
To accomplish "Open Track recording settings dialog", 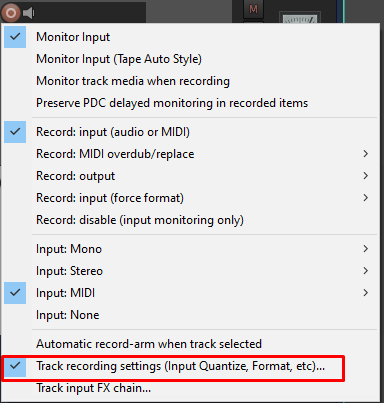I will tap(190, 366).
